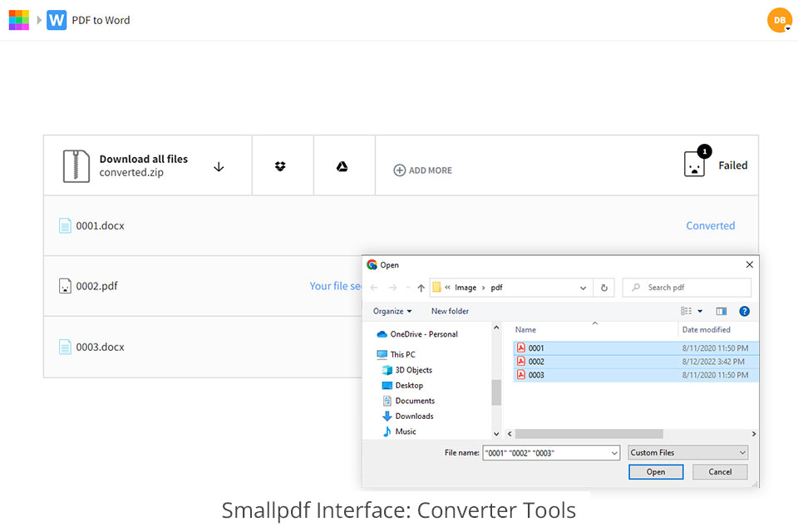Click the 0003.docx file icon
Viewport: 798px width, 532px height.
pyautogui.click(x=65, y=347)
